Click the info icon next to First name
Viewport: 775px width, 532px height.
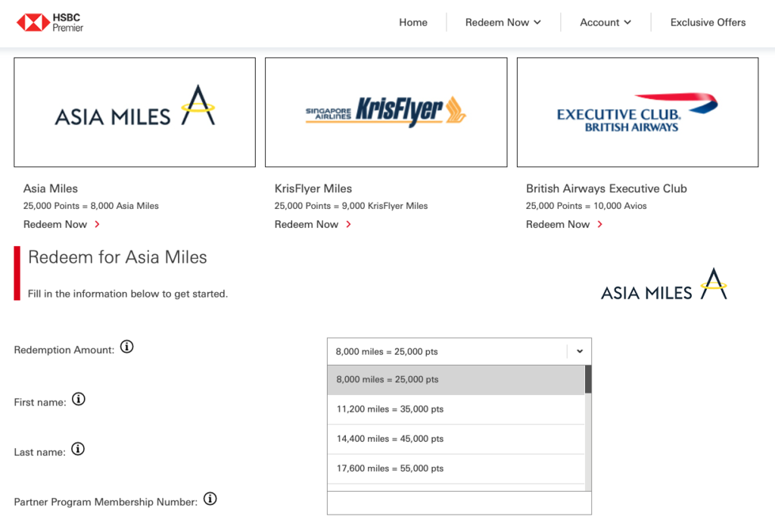79,399
